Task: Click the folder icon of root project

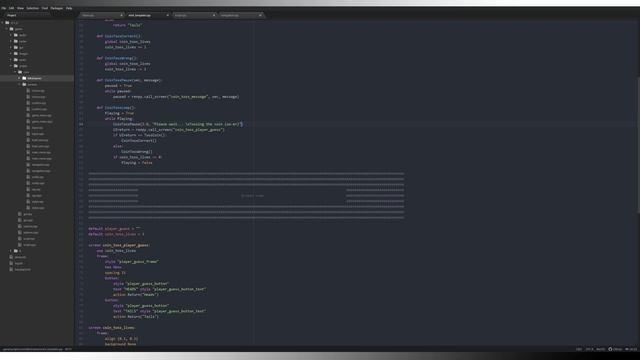Action: (7, 23)
